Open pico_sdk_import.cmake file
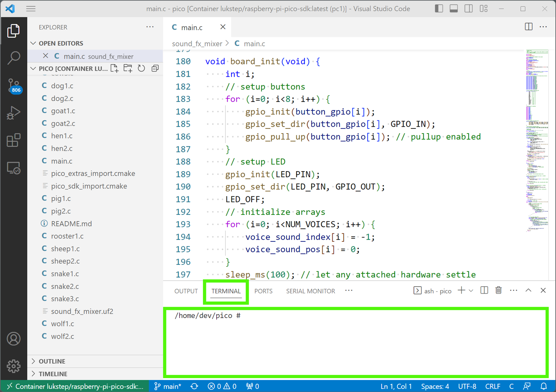This screenshot has width=556, height=392. pos(95,186)
